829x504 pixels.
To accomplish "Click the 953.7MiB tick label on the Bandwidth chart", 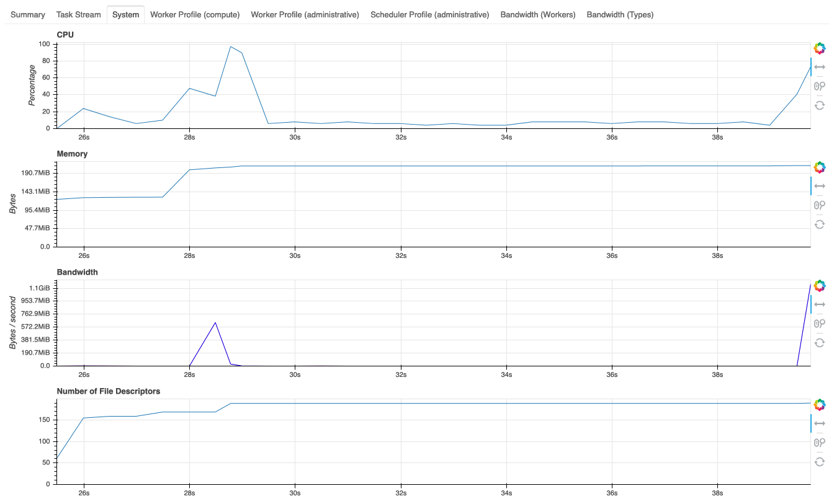I will [x=35, y=301].
